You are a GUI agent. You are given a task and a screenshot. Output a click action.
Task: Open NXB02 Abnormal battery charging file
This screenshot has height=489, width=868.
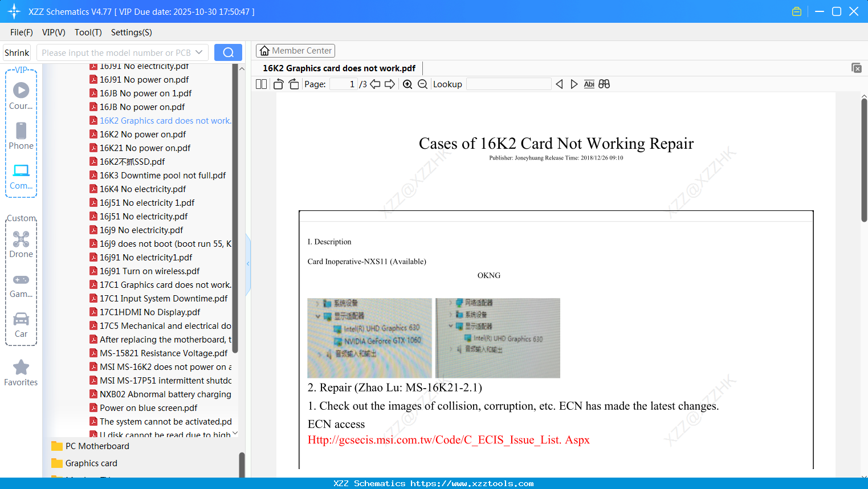161,394
